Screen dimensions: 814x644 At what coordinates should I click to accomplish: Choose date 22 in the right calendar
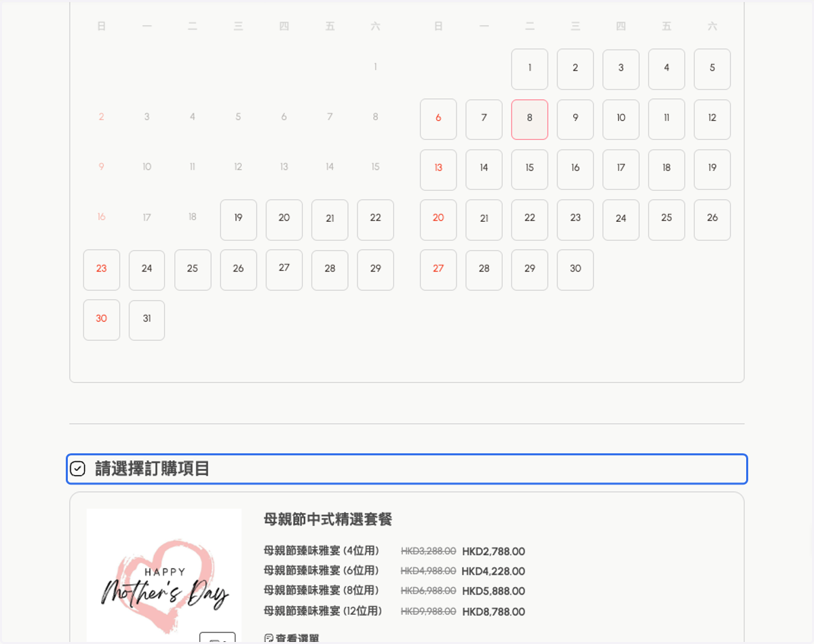(x=530, y=220)
